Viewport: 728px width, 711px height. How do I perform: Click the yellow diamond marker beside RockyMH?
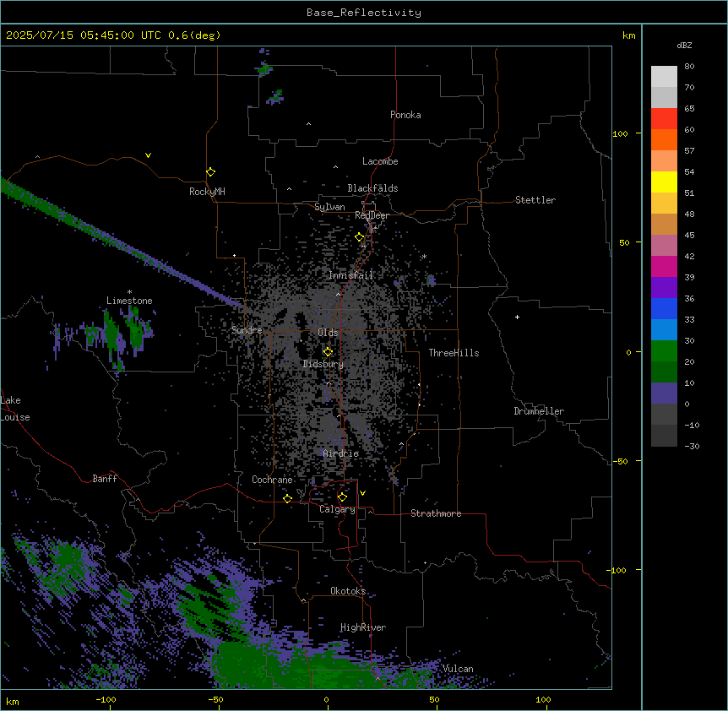[210, 172]
